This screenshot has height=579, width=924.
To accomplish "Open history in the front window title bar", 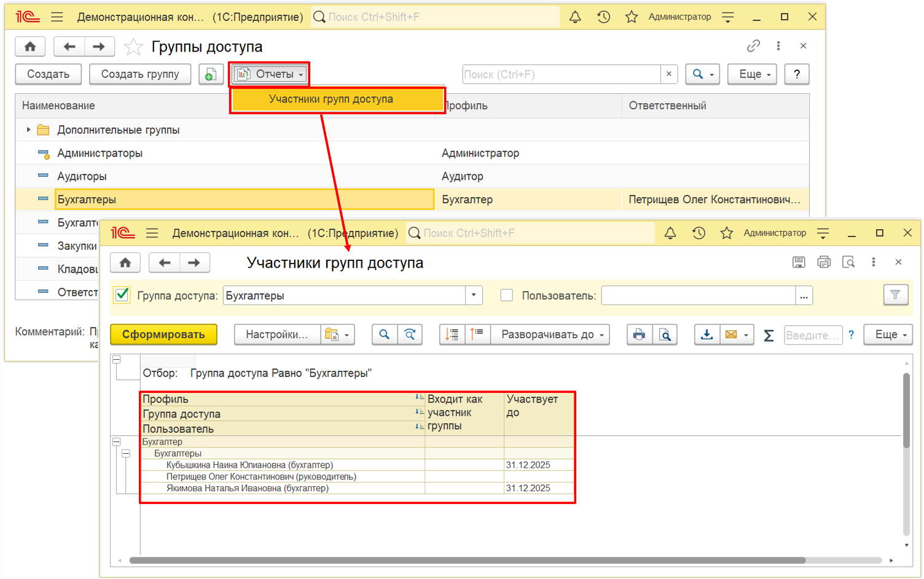I will pos(699,233).
